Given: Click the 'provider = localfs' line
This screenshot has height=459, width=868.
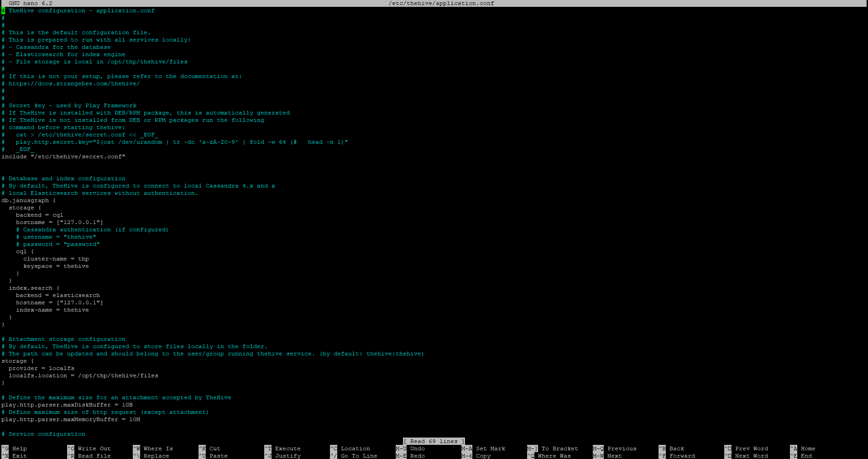Looking at the screenshot, I should coord(42,368).
